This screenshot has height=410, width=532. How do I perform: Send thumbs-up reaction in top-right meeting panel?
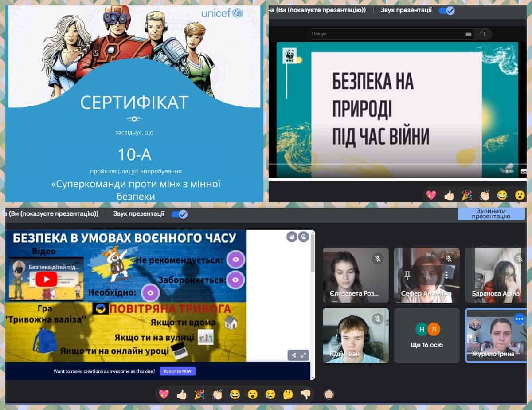[x=449, y=195]
